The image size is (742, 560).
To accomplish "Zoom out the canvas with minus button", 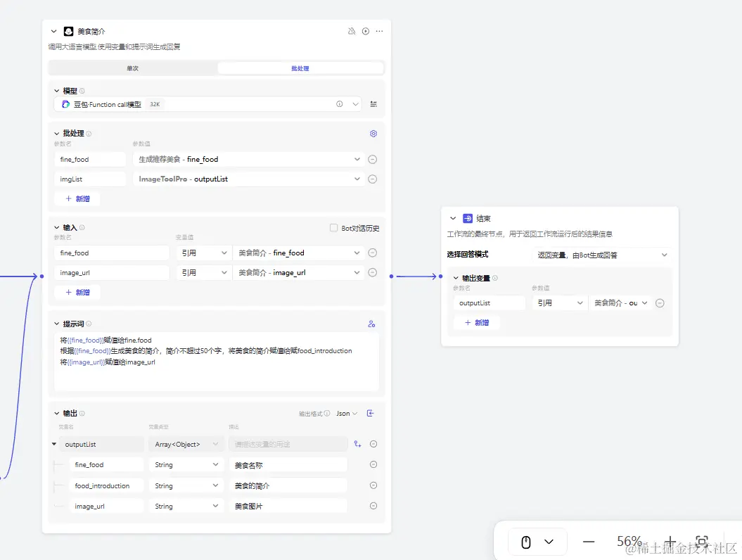I will click(589, 542).
